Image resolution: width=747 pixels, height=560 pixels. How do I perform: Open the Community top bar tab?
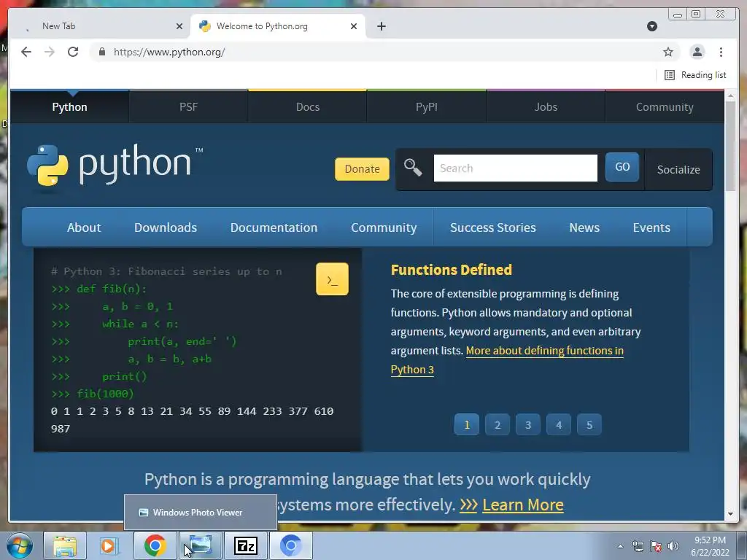(665, 106)
